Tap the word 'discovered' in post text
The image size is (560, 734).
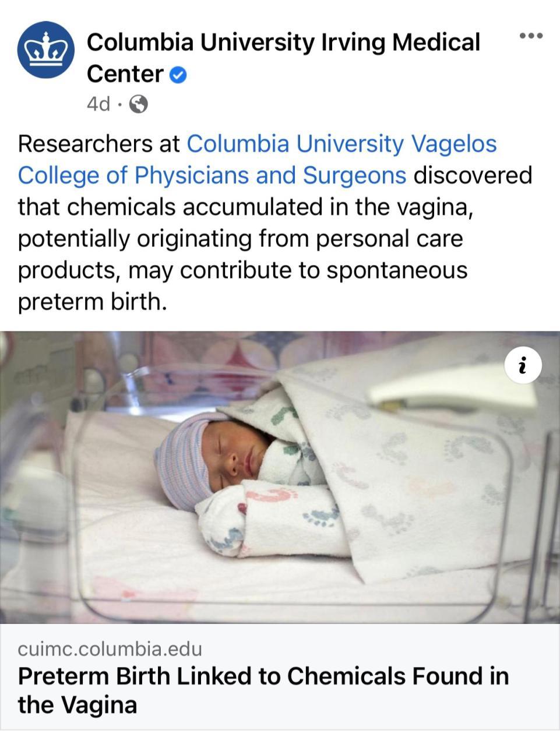pos(473,175)
